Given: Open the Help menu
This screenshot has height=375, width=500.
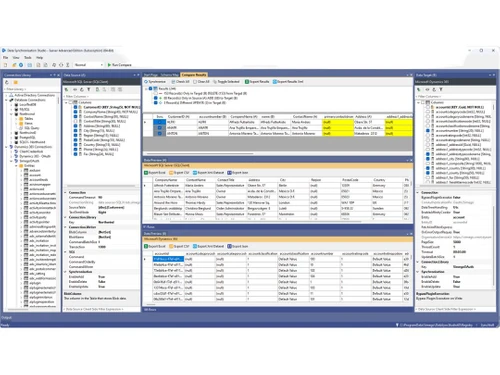Looking at the screenshot, I should pos(39,58).
